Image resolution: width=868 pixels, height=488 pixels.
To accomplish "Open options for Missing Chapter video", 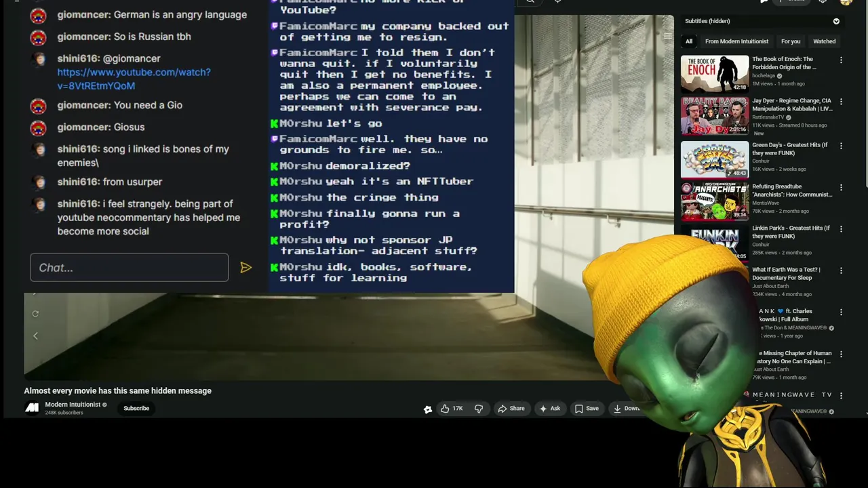I will (841, 354).
